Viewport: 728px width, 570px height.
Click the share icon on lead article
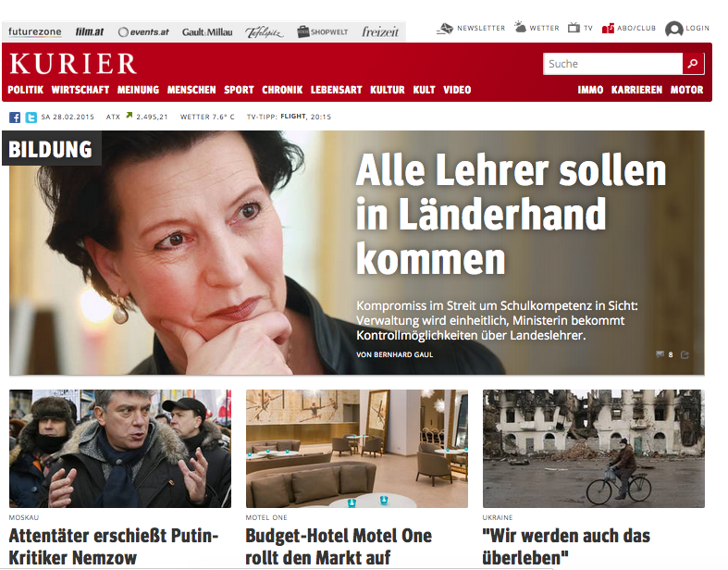tap(685, 355)
